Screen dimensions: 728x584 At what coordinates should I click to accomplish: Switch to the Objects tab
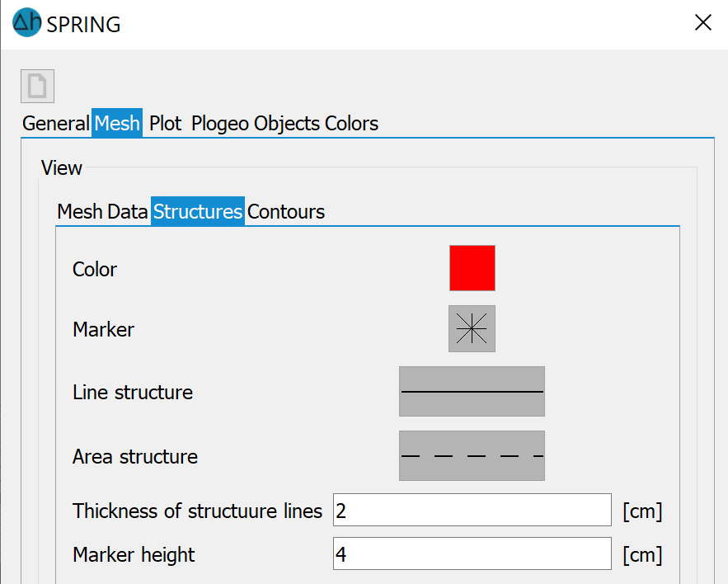coord(286,124)
